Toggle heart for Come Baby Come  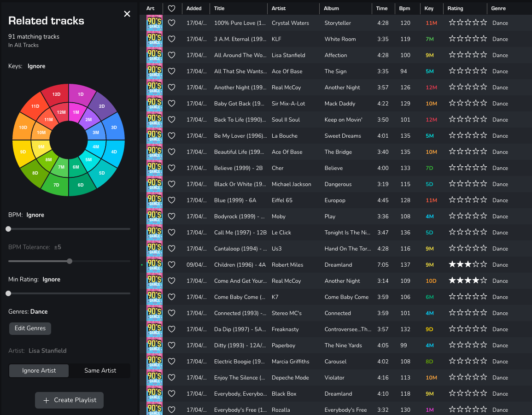[x=172, y=297]
